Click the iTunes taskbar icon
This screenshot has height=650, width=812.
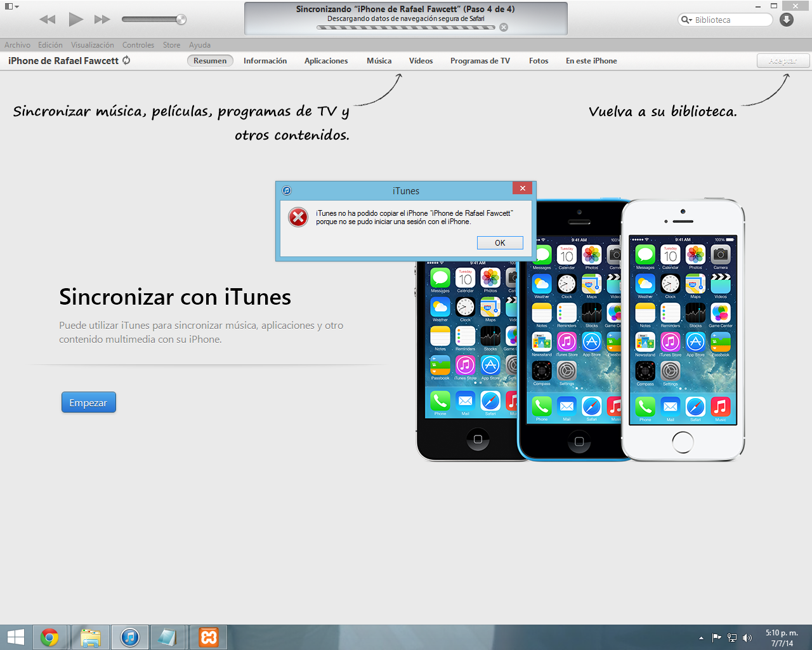coord(130,637)
